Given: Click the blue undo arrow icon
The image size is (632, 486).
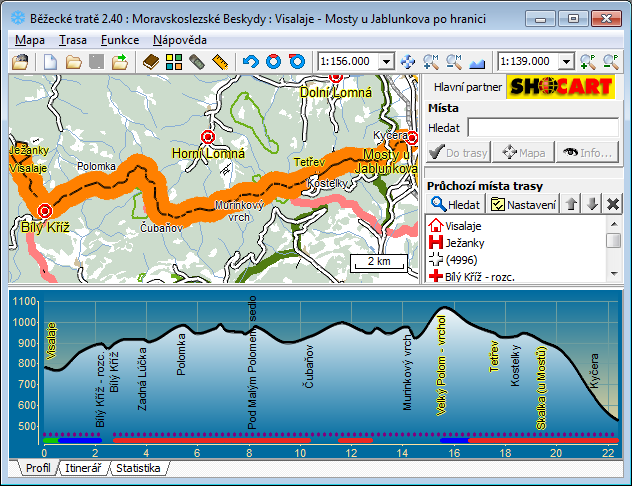Looking at the screenshot, I should click(251, 62).
